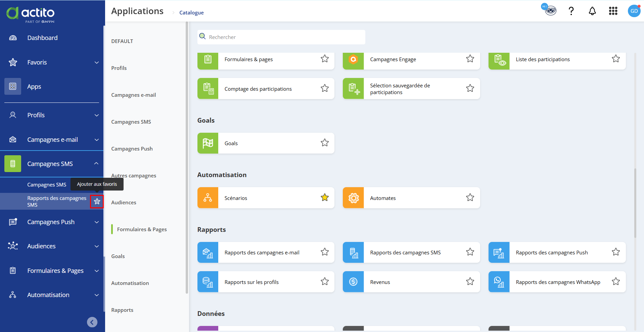This screenshot has width=644, height=332.
Task: Click the Rechercher search field
Action: (x=281, y=37)
